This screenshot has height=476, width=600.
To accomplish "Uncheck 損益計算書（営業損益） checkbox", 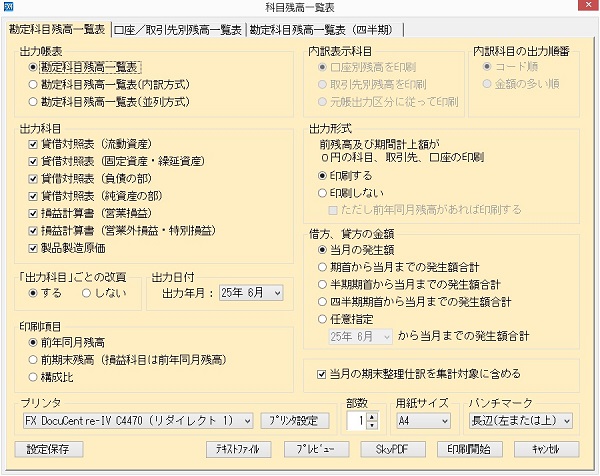I will (33, 214).
